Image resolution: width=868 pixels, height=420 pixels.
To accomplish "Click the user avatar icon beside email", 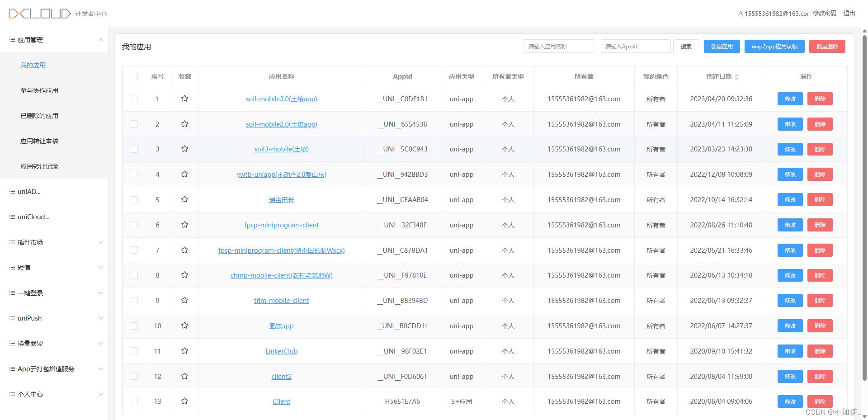I will pos(741,14).
